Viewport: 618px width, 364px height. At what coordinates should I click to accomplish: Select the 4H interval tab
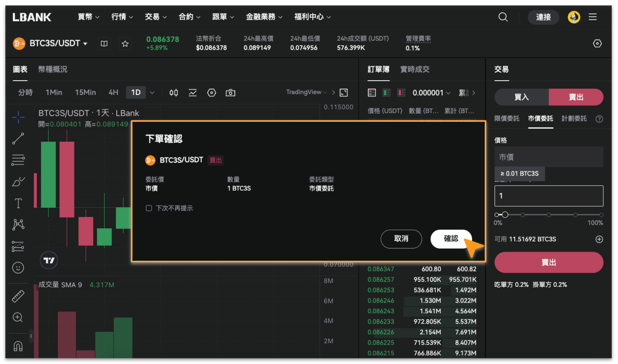114,93
